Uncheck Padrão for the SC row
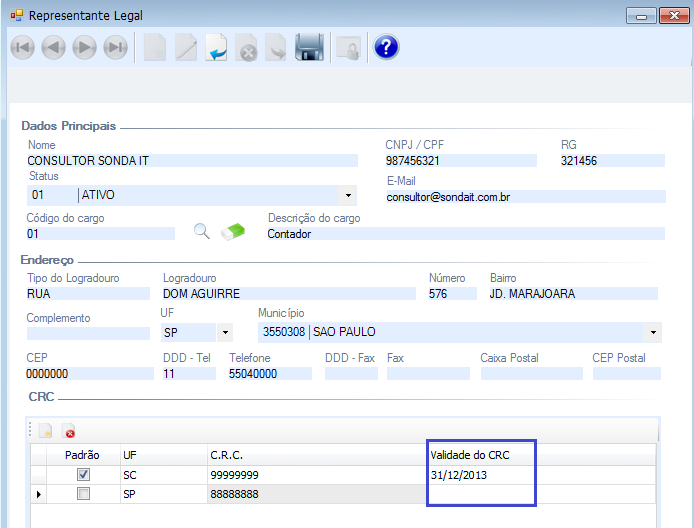The width and height of the screenshot is (694, 528). click(x=83, y=475)
